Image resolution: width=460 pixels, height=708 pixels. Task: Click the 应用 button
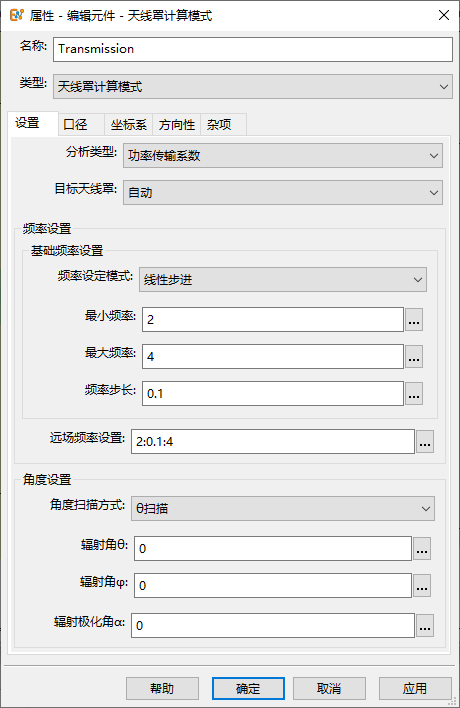(x=415, y=689)
